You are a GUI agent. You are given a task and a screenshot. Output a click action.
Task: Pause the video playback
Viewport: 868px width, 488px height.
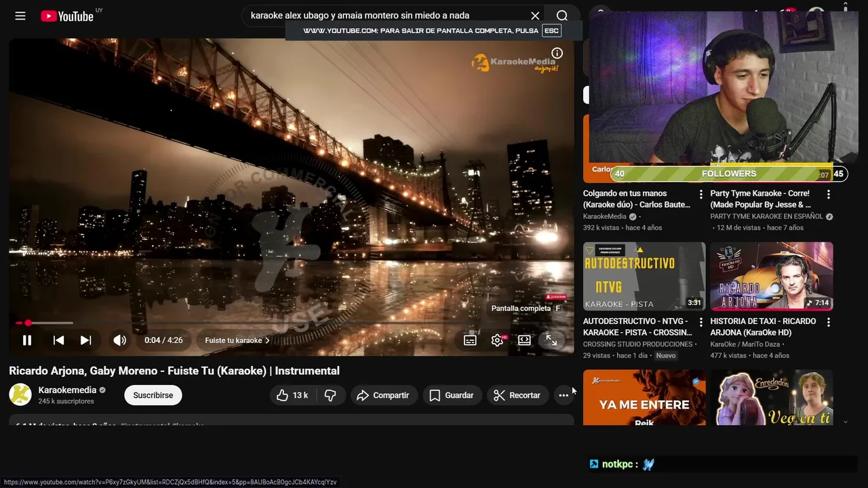(x=27, y=340)
